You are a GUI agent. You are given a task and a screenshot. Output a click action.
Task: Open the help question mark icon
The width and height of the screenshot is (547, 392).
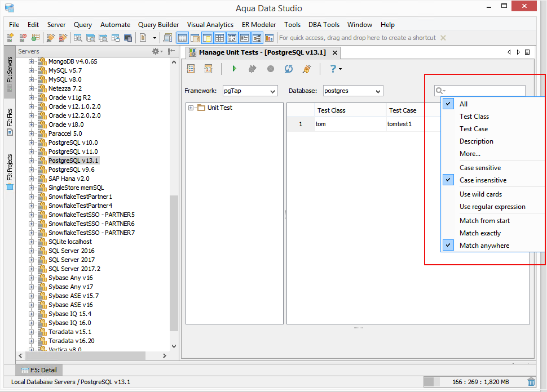point(333,69)
